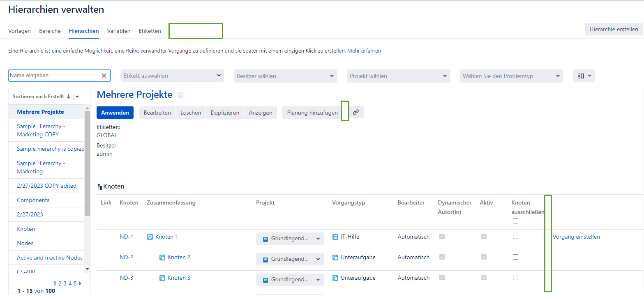Open project dropdown for ND-1 row
Screen dimensions: 644x299
tap(290, 239)
